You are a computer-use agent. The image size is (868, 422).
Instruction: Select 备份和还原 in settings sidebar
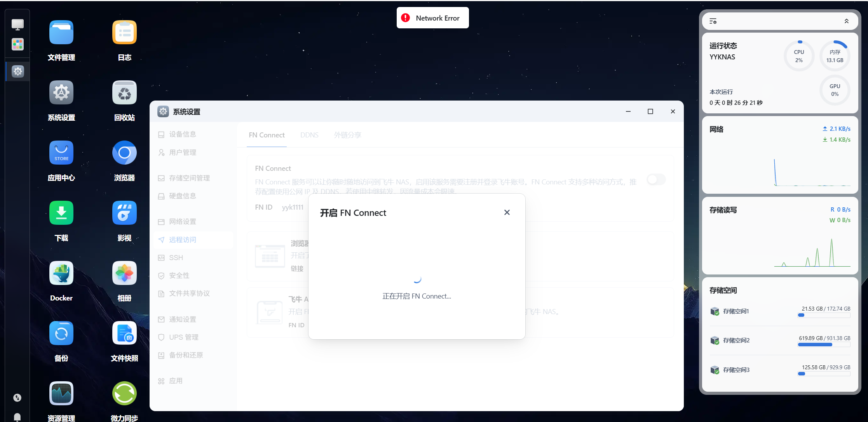click(193, 355)
